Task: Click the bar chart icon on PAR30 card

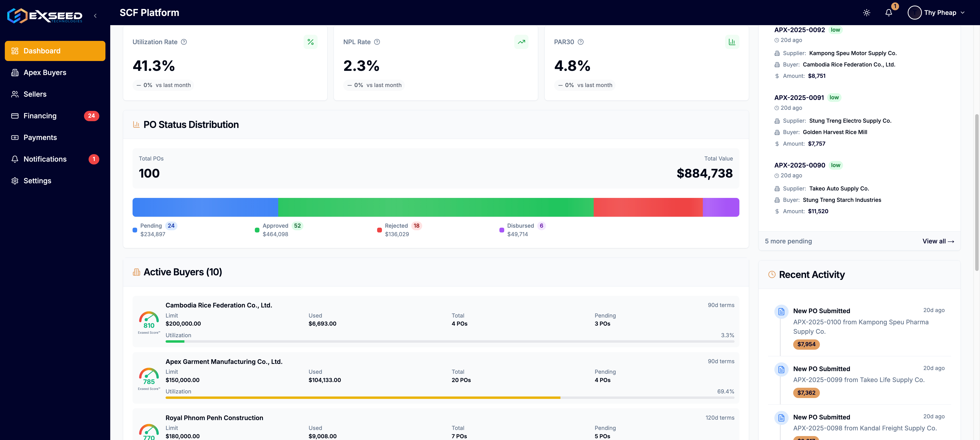Action: [732, 42]
